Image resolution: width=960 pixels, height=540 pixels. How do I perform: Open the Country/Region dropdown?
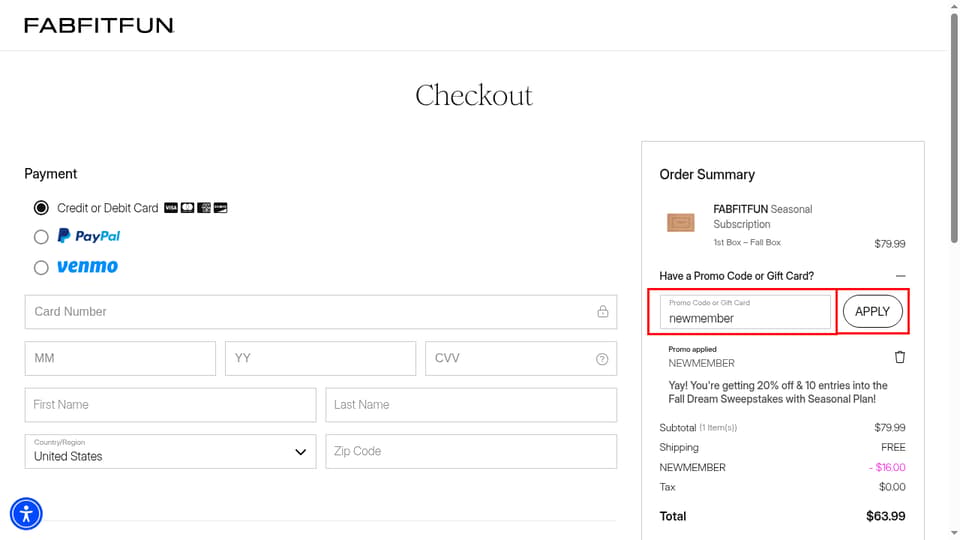tap(170, 452)
